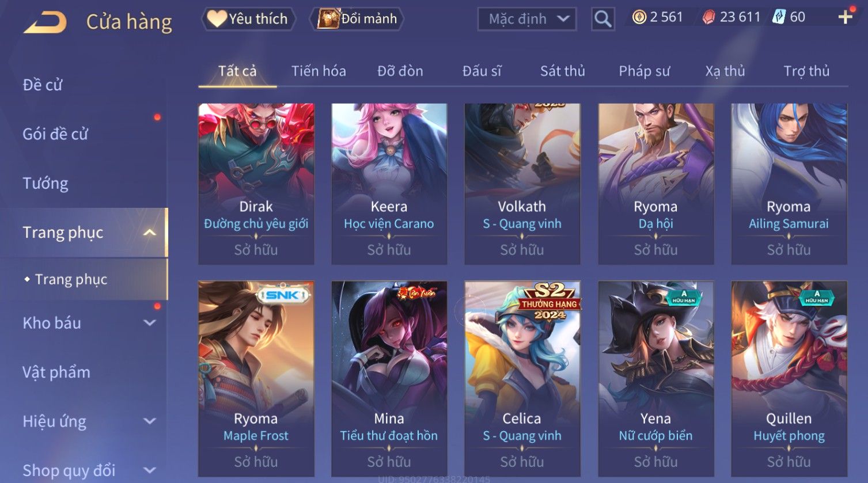The width and height of the screenshot is (868, 483).
Task: Open Yêu thích favorites heart button
Action: click(x=248, y=19)
